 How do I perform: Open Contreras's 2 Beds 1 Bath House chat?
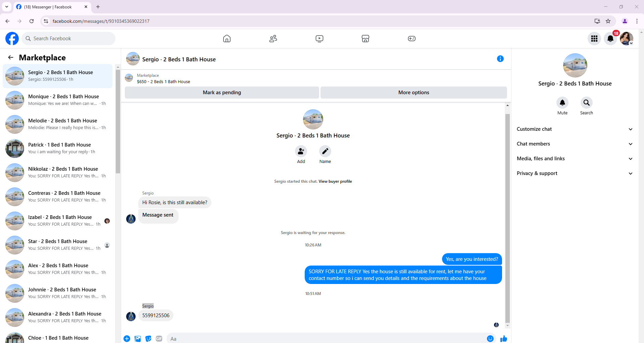(x=58, y=197)
